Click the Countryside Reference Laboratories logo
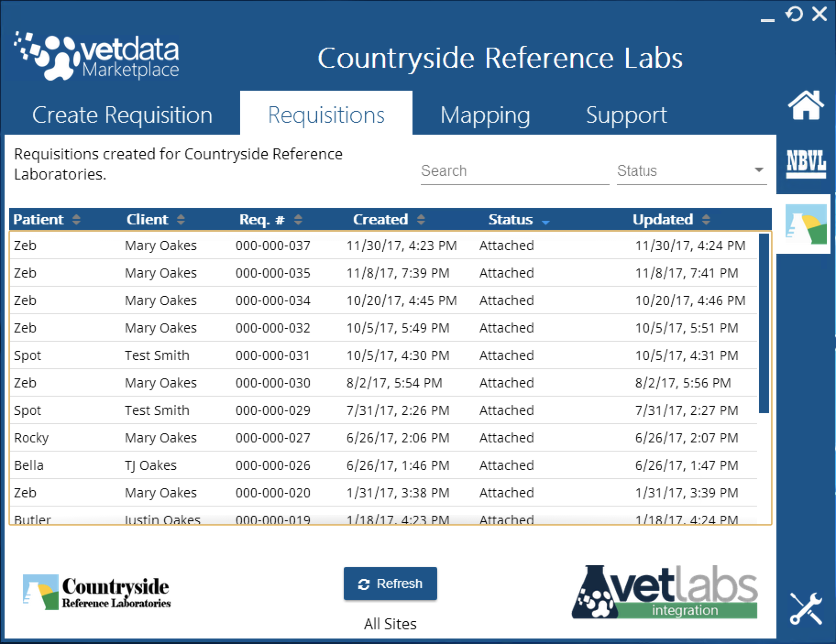 coord(97,592)
